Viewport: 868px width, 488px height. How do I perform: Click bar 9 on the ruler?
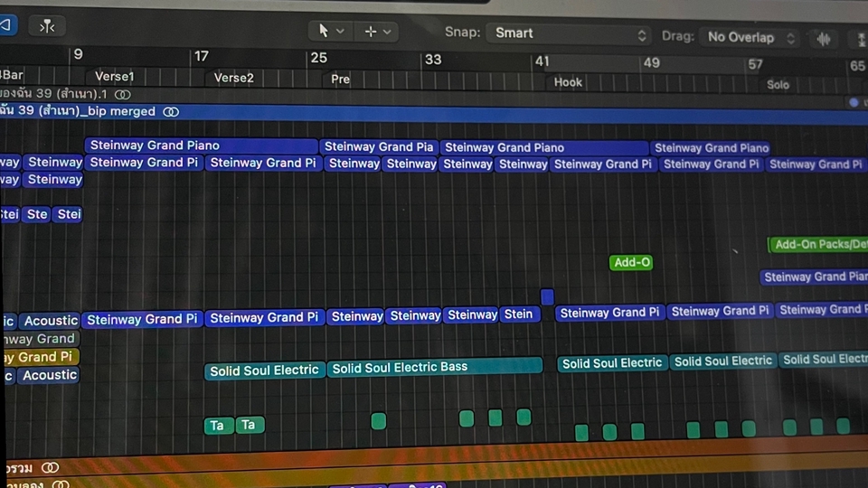coord(78,54)
